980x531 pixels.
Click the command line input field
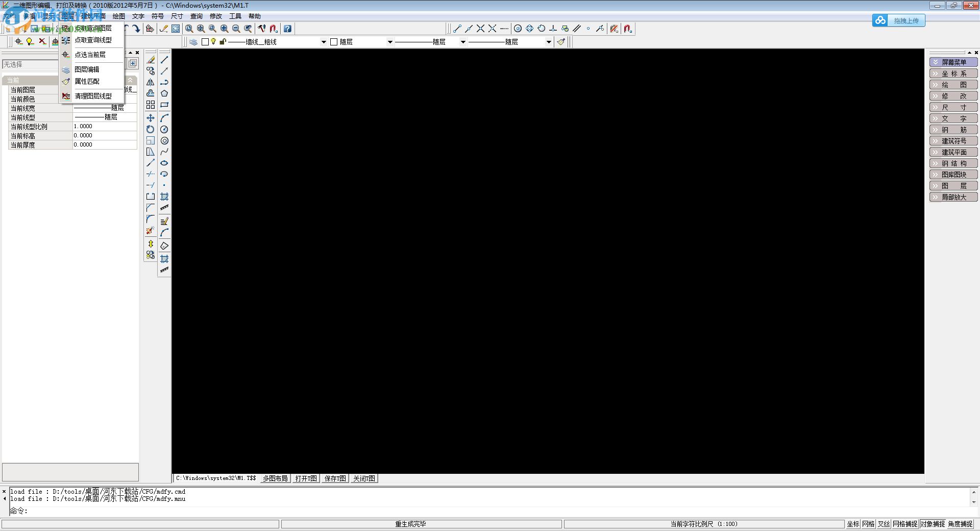tap(490, 511)
